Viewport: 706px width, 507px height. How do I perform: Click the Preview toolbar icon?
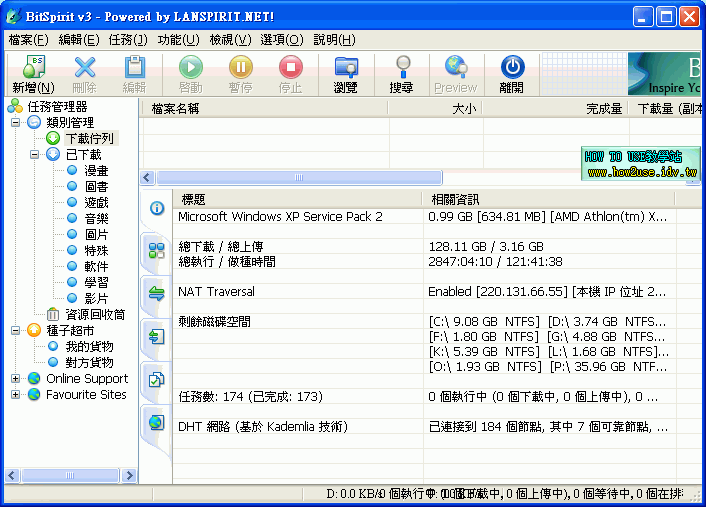[x=456, y=66]
